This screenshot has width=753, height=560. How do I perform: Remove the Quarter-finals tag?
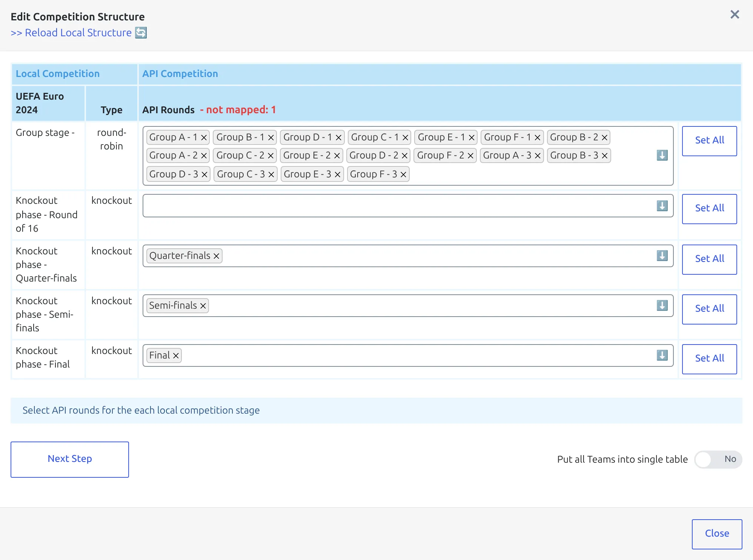coord(216,256)
